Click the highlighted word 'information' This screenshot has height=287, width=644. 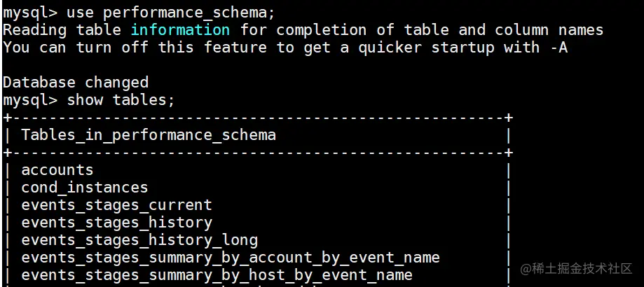(x=180, y=30)
